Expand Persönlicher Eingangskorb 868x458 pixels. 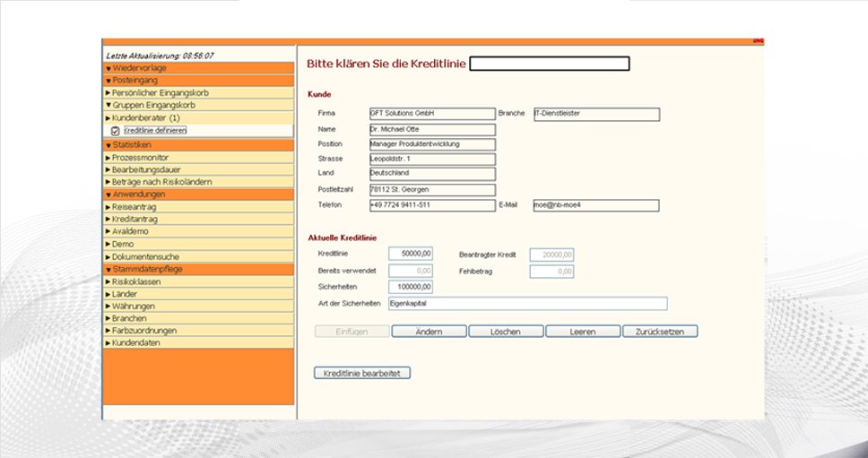click(x=198, y=93)
